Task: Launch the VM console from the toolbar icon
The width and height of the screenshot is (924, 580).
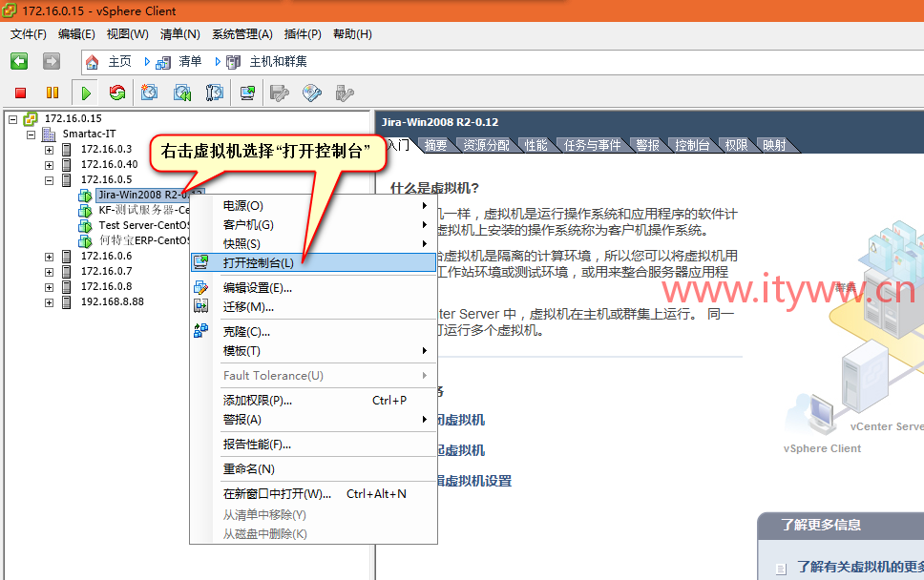Action: 247,93
